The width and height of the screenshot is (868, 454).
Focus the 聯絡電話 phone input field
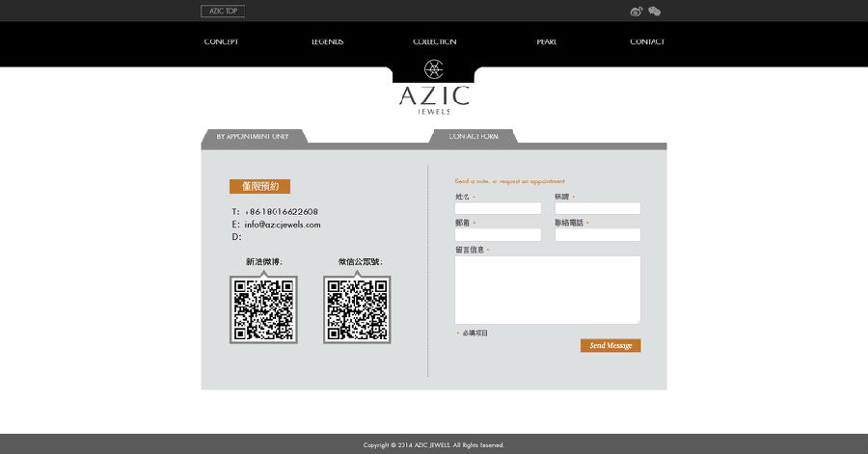pos(598,234)
